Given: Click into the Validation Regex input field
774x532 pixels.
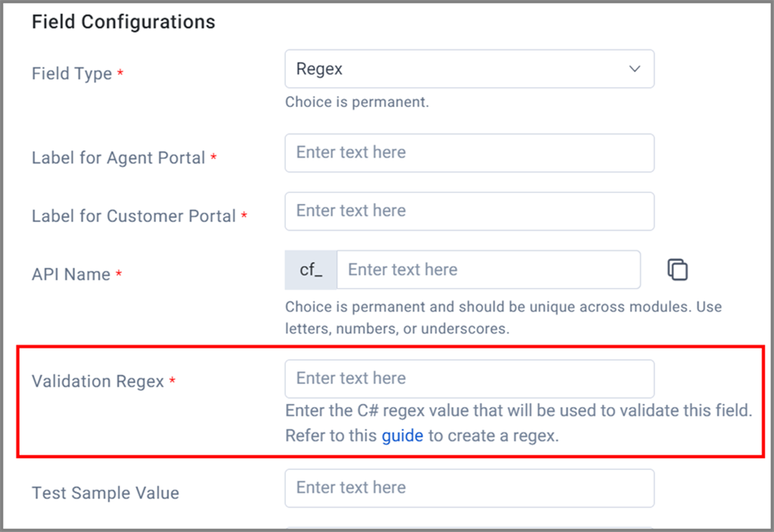Looking at the screenshot, I should tap(469, 379).
